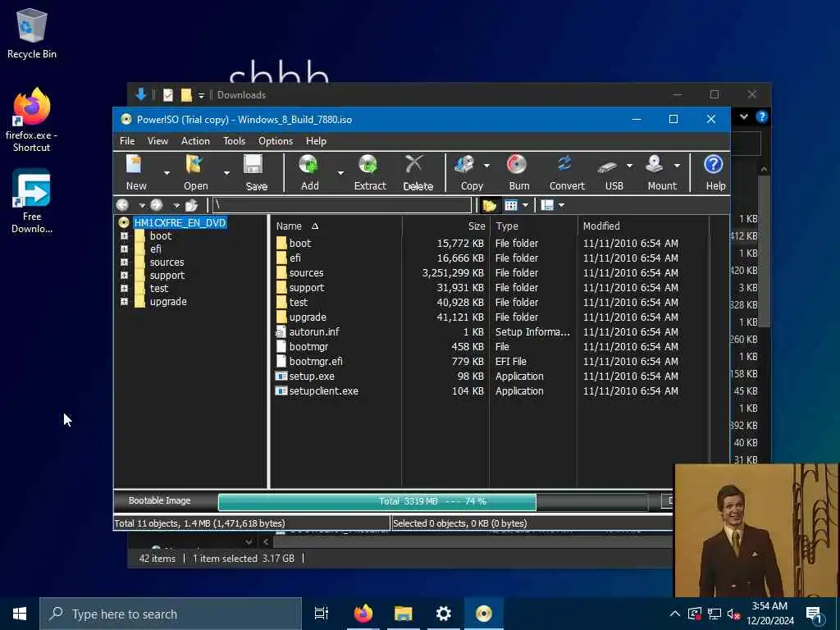
Task: Open Settings gear on the taskbar
Action: (x=444, y=614)
